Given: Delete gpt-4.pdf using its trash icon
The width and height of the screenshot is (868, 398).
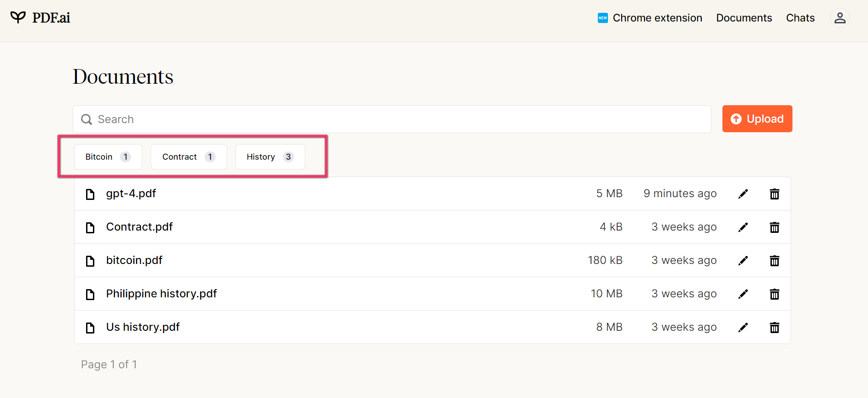Looking at the screenshot, I should coord(774,194).
